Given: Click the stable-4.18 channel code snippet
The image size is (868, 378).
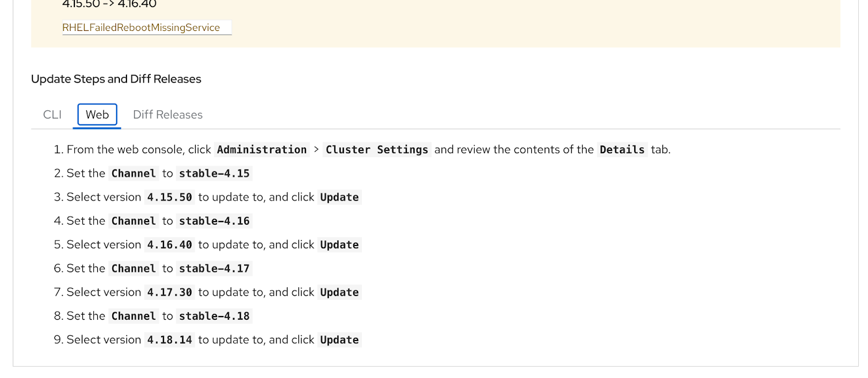Looking at the screenshot, I should click(214, 316).
